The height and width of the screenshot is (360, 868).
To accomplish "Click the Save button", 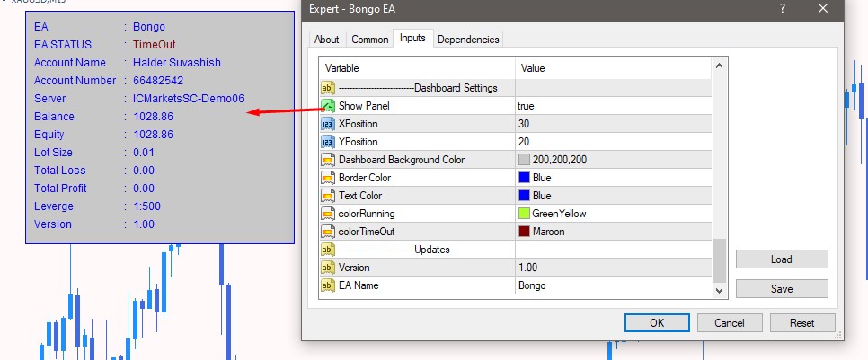I will tap(782, 289).
